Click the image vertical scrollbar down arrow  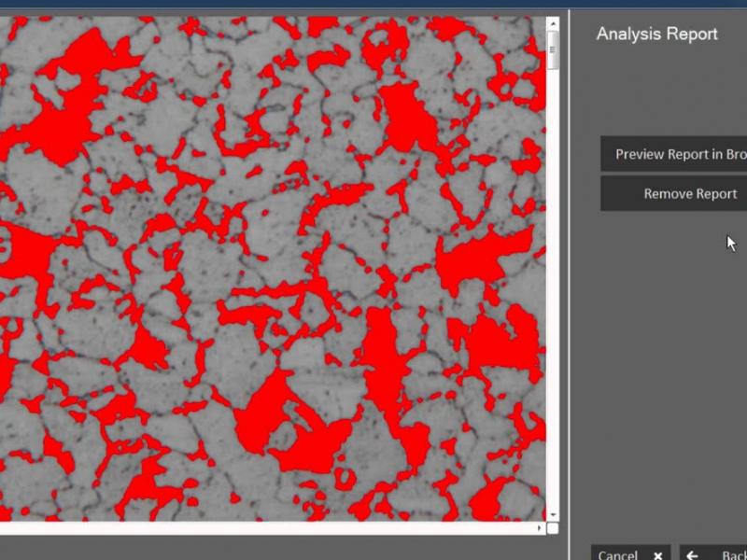(x=553, y=514)
